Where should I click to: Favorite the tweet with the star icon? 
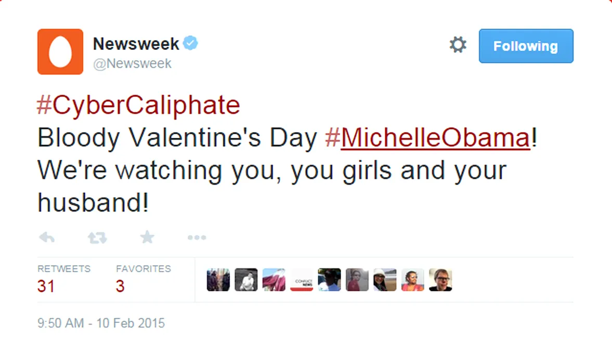point(147,238)
